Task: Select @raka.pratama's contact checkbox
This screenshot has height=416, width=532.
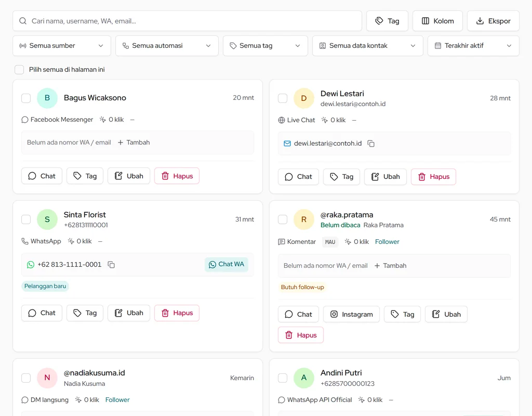Action: pos(283,219)
